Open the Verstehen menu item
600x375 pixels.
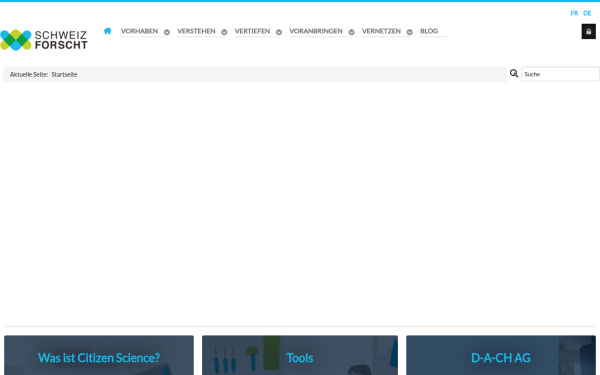[196, 31]
